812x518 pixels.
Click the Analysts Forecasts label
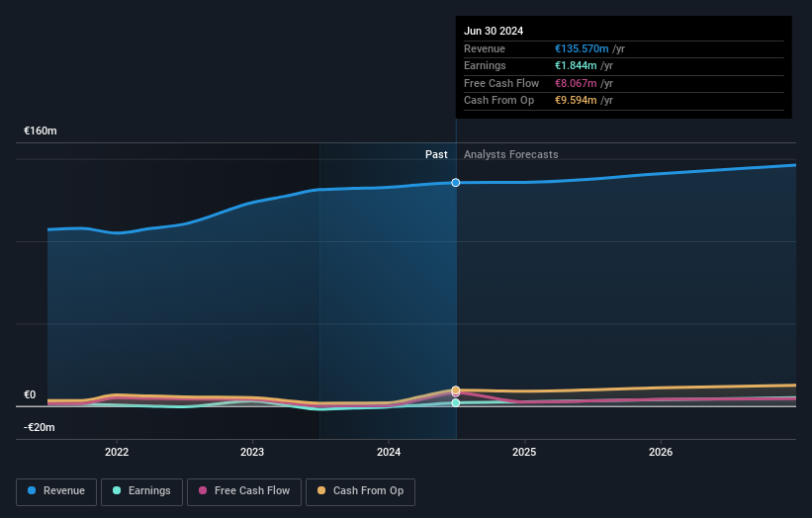pyautogui.click(x=511, y=154)
